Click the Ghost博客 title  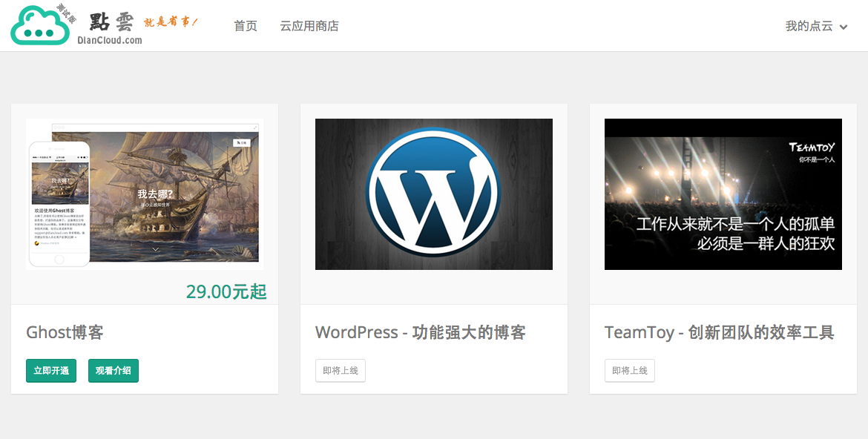(x=65, y=332)
